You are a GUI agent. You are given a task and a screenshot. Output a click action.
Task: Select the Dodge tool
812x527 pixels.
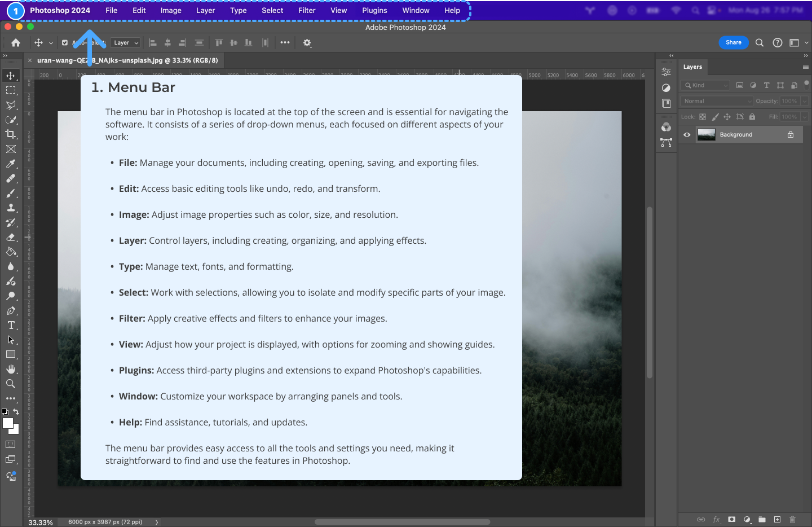tap(11, 296)
